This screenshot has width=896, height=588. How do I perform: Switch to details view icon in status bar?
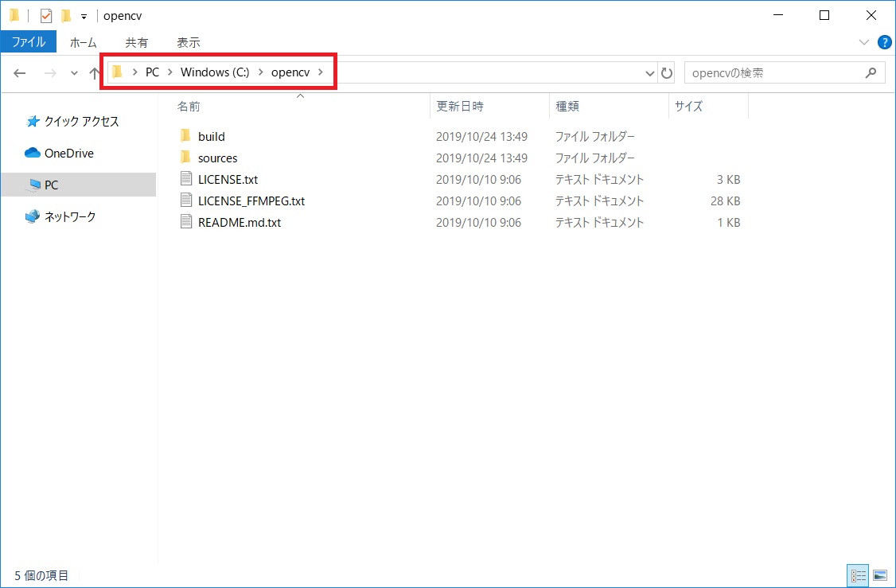pos(859,575)
